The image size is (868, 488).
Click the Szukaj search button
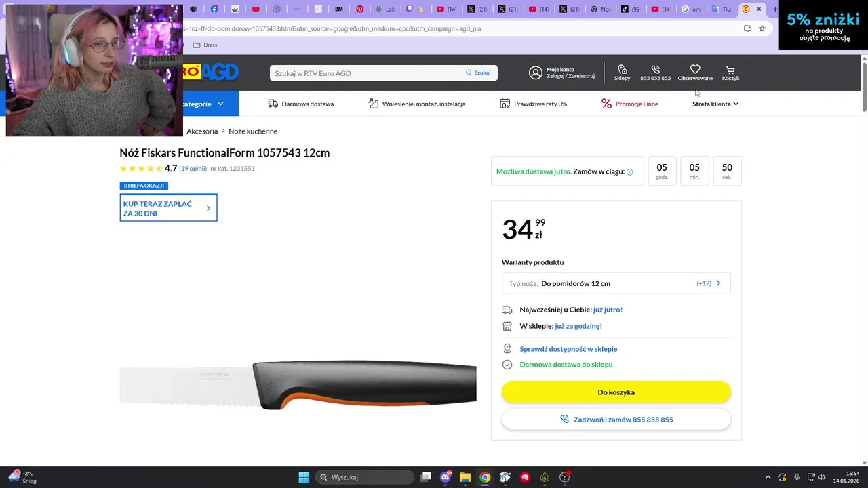tap(478, 73)
